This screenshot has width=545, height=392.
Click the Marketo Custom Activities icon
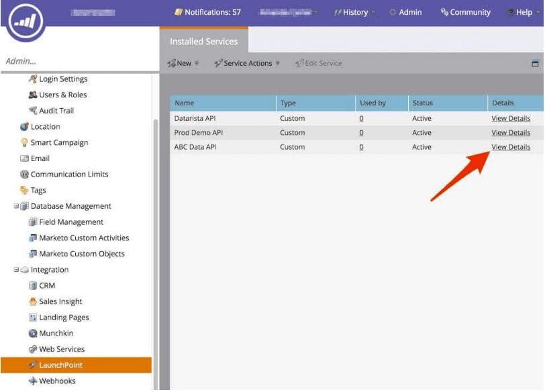point(33,238)
